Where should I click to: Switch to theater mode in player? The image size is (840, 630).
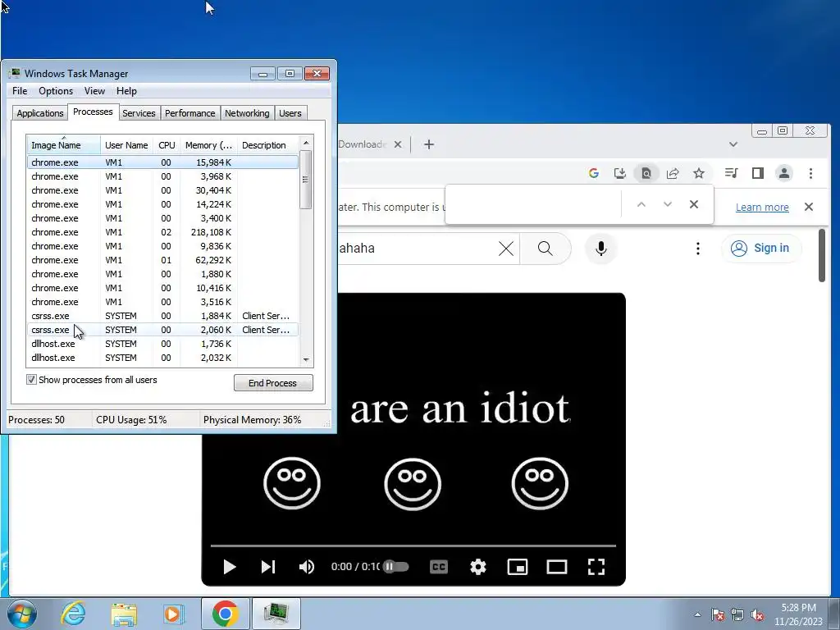coord(557,567)
